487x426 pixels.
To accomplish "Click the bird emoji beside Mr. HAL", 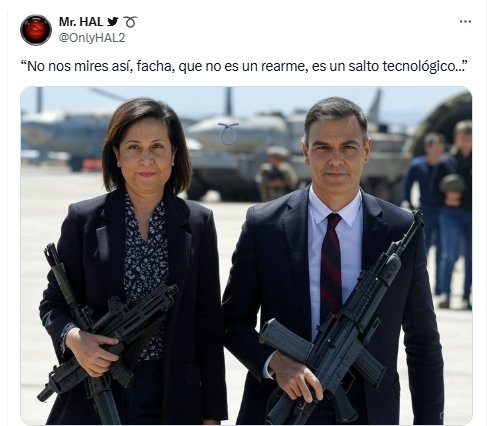I will [x=113, y=22].
